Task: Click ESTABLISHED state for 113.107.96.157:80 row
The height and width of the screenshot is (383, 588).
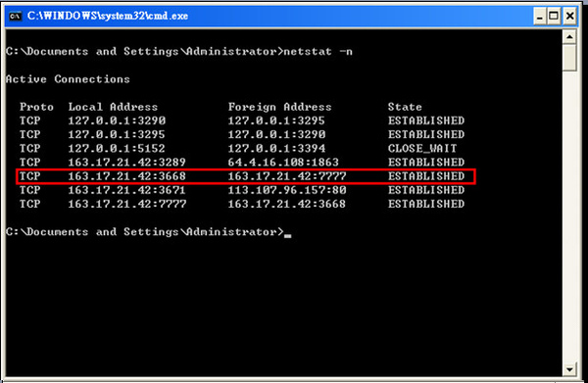Action: [x=426, y=190]
